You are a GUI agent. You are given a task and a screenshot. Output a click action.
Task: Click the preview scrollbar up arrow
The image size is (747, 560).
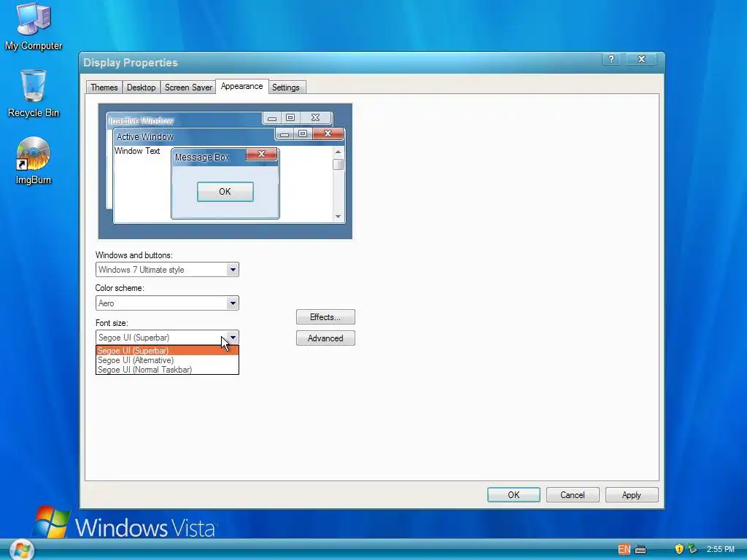[x=338, y=152]
